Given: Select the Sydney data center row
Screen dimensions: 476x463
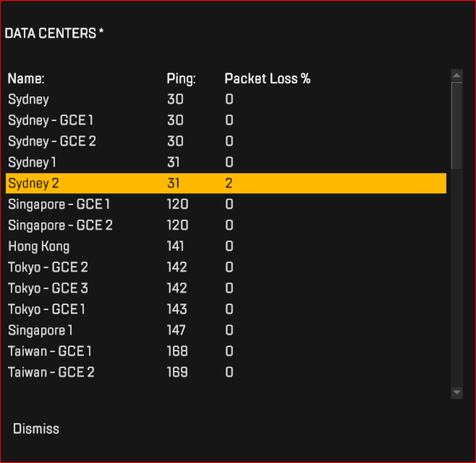Looking at the screenshot, I should [29, 99].
